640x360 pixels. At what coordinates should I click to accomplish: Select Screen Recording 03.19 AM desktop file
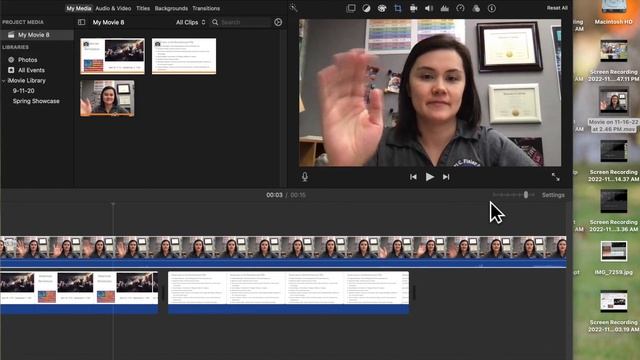[613, 311]
